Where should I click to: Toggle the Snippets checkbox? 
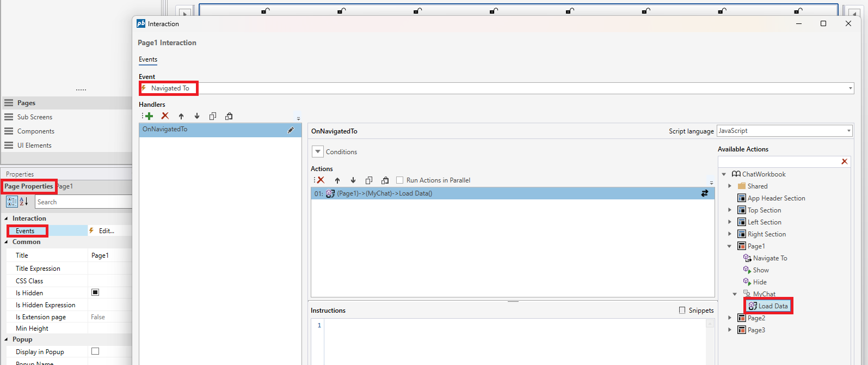tap(682, 311)
